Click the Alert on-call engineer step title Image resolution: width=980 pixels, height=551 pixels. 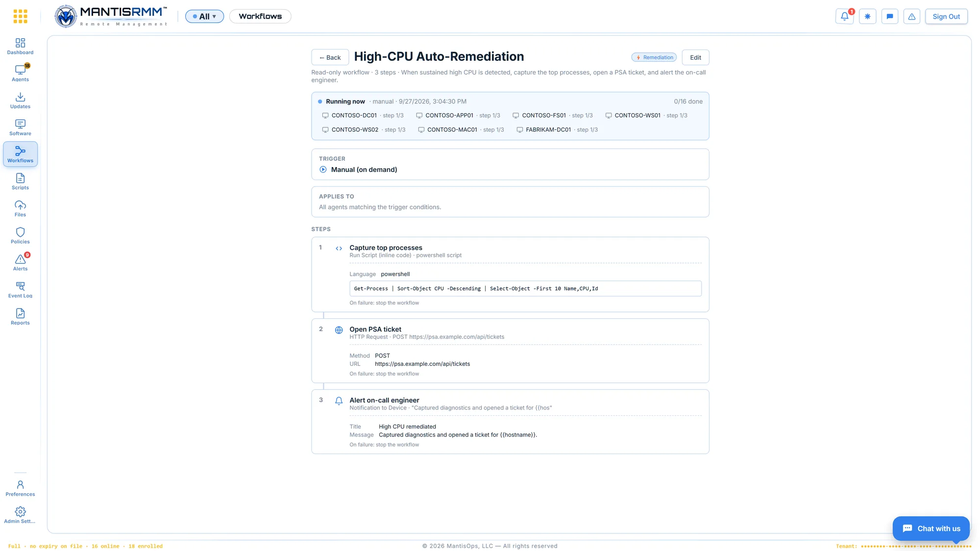pos(384,401)
